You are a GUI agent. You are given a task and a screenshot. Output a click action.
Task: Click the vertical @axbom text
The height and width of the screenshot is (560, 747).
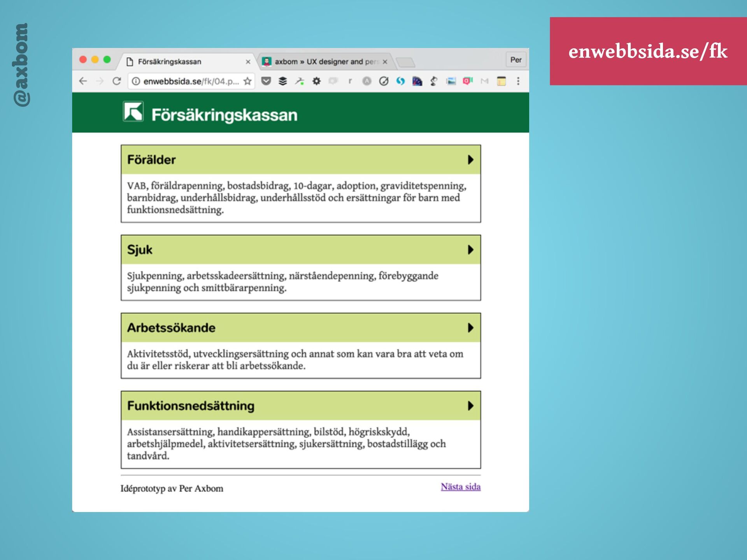pyautogui.click(x=21, y=65)
